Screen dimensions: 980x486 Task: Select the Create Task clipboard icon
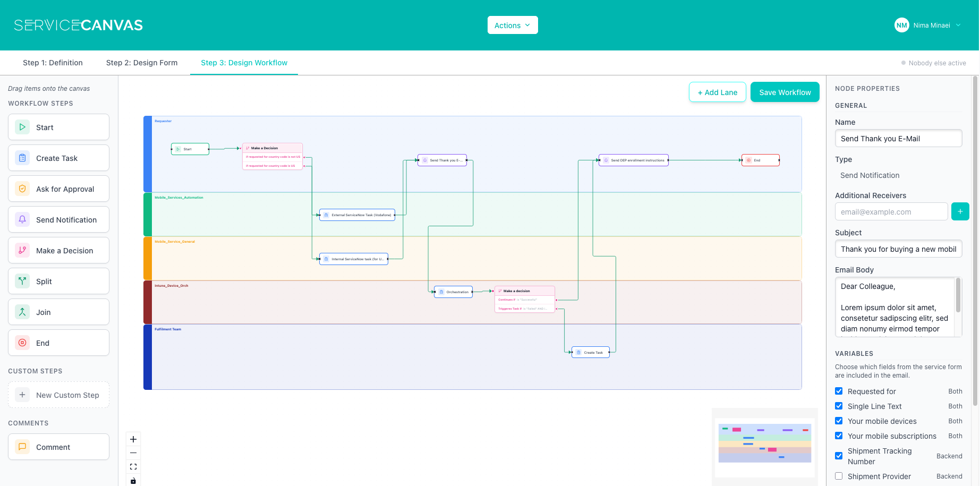(x=22, y=158)
